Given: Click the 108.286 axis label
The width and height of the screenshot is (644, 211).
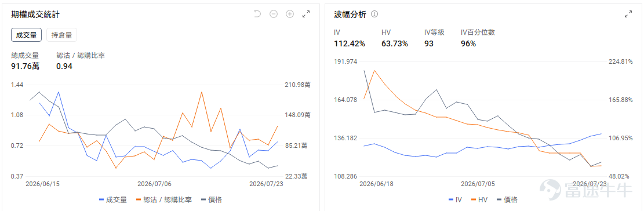Looking at the screenshot, I should 346,177.
